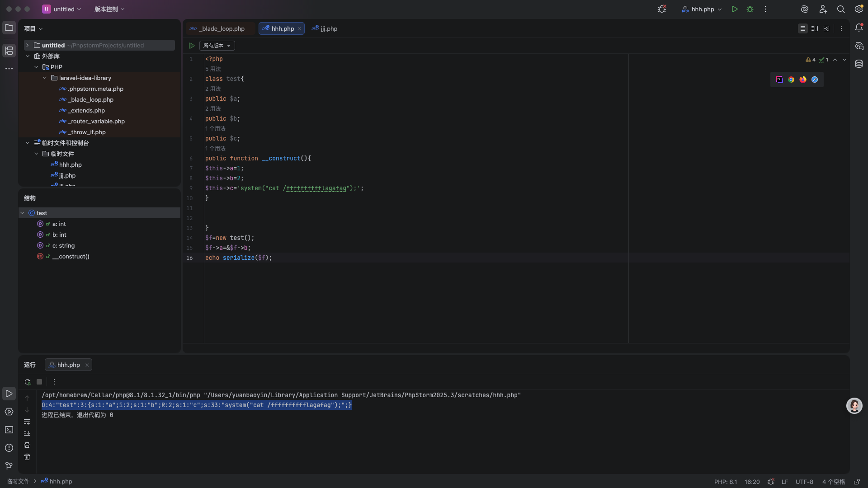Collapse the test class structure node
868x488 pixels.
point(22,213)
